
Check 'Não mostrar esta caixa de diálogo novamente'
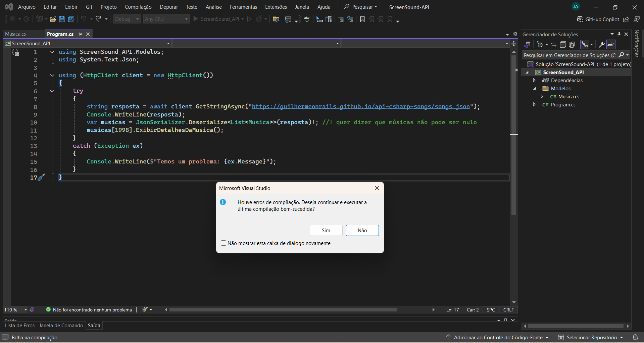click(224, 243)
